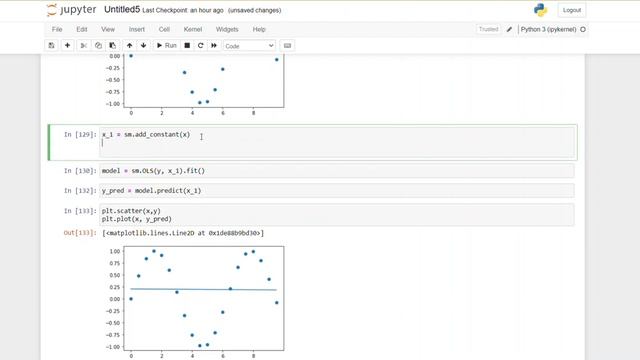
Task: Open the command palette keyboard icon
Action: point(287,46)
